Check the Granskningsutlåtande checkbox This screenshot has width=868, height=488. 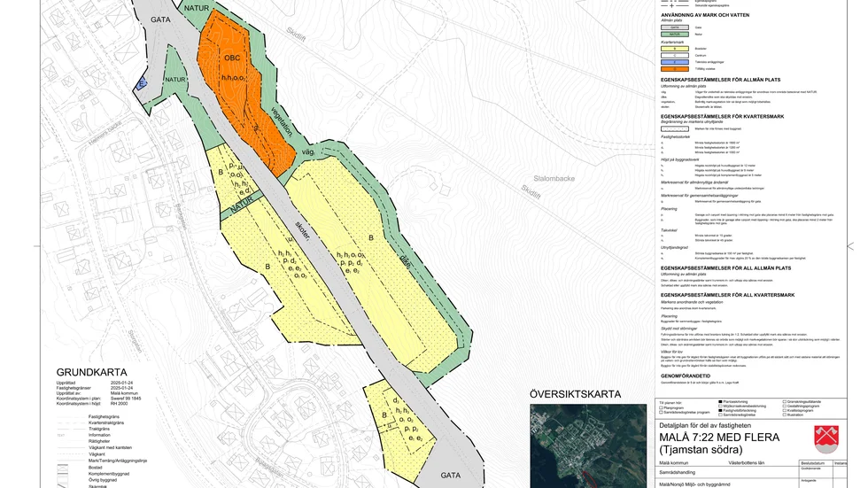tap(785, 402)
